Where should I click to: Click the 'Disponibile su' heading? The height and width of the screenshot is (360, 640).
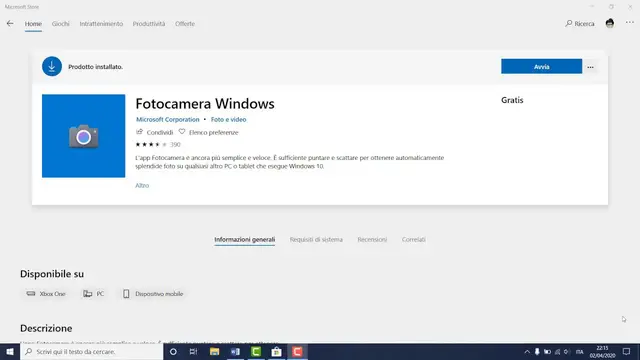click(52, 274)
